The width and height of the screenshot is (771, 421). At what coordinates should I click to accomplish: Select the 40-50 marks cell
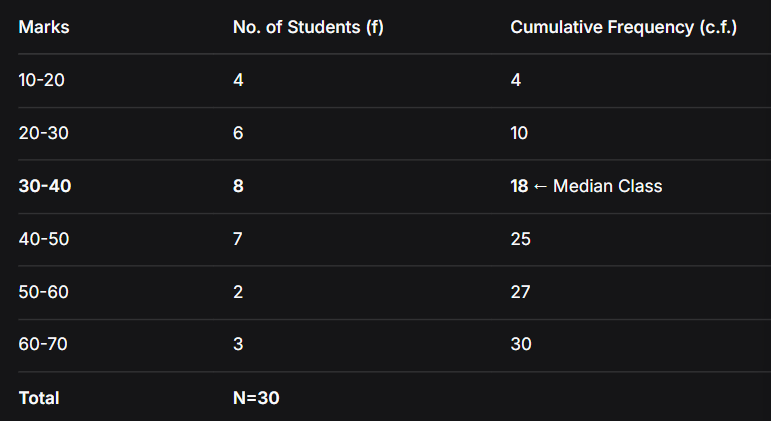42,239
